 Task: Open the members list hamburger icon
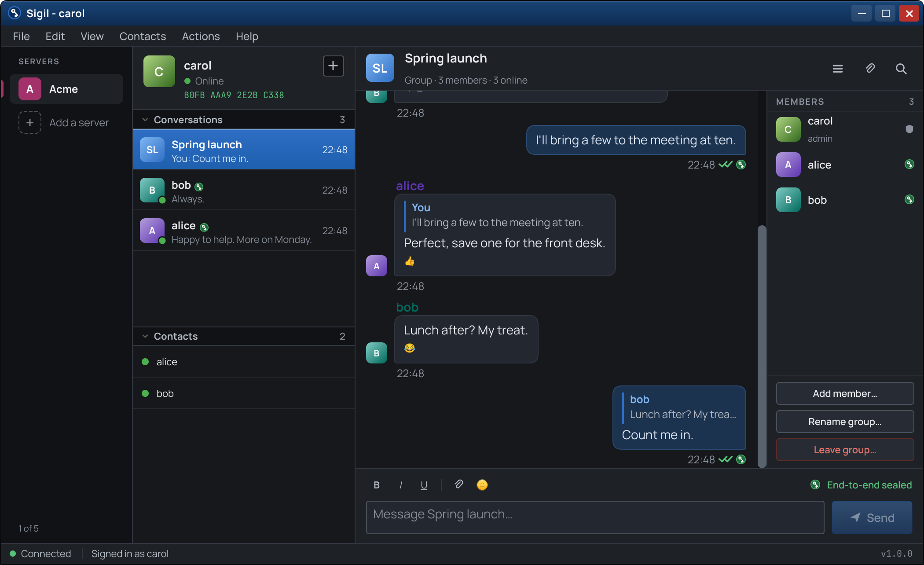pyautogui.click(x=838, y=69)
